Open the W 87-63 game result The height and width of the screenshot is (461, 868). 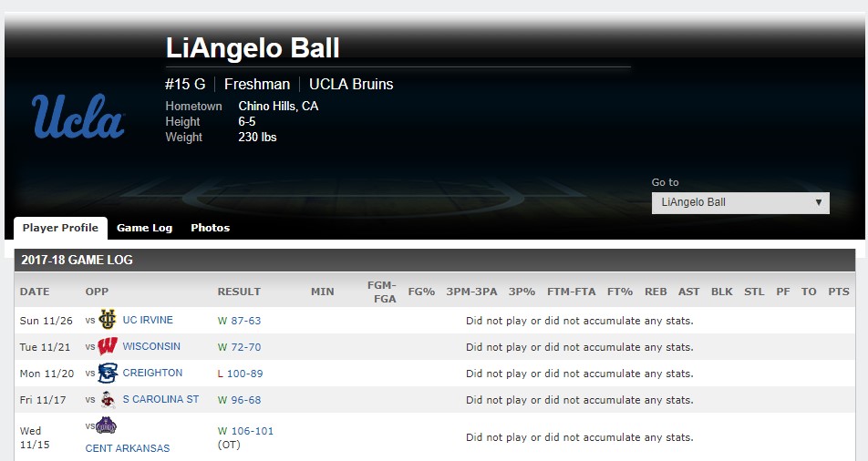coord(239,321)
